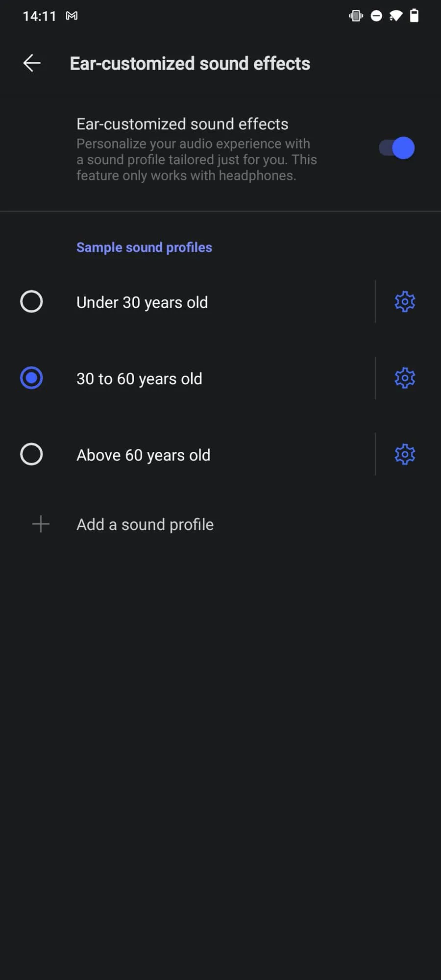441x980 pixels.
Task: Tap the vibrate mode status icon
Action: click(356, 16)
